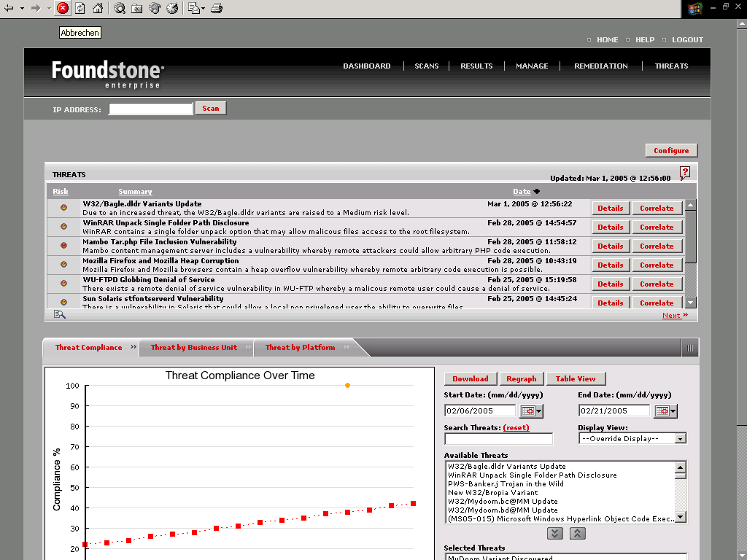Viewport: 747px width, 560px height.
Task: Click the search magnifier icon below threats list
Action: pos(60,314)
